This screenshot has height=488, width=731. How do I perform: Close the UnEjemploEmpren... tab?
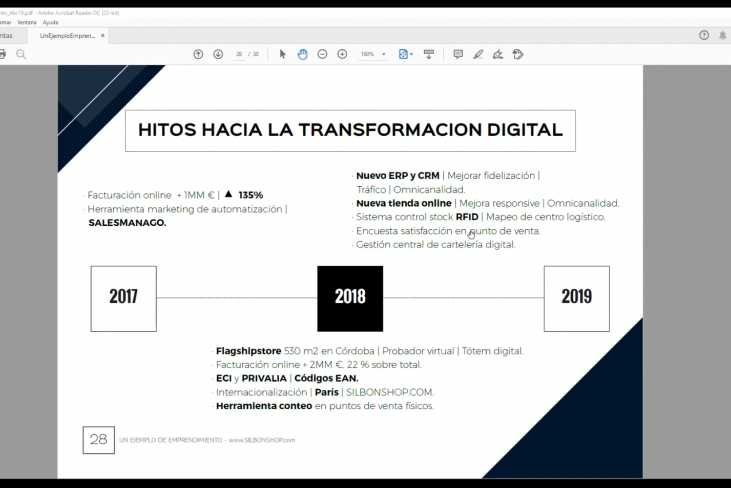coord(103,35)
